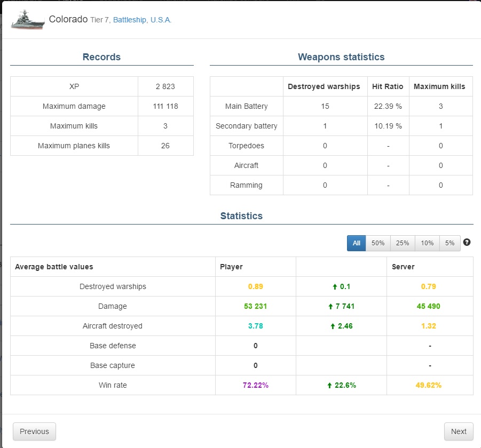
Task: Open the Battleship link
Action: pos(129,20)
